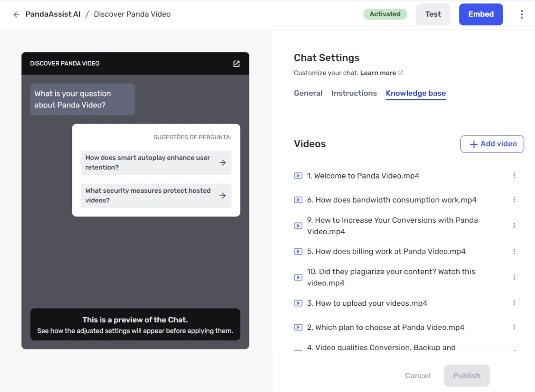Open options menu for plagiarize content video
535x392 pixels.
pos(514,277)
